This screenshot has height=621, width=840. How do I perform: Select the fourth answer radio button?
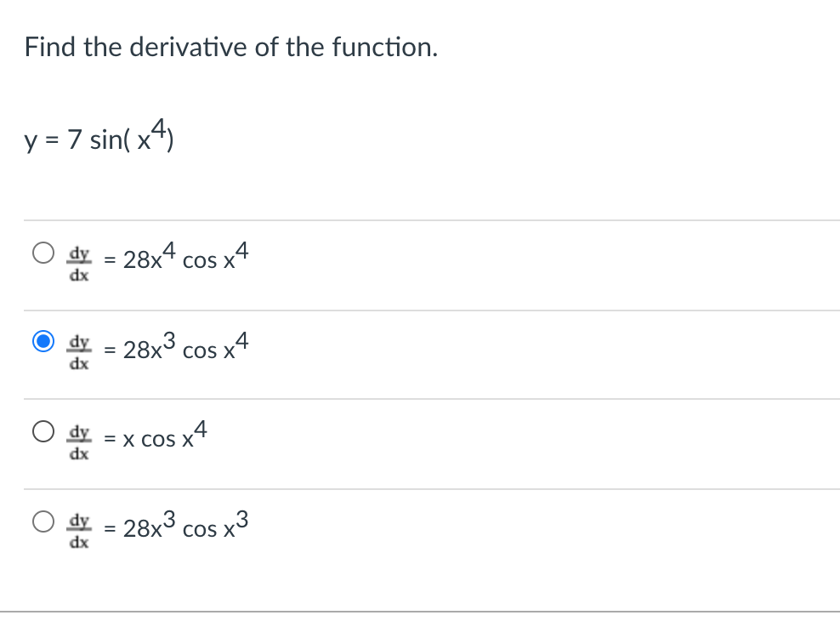click(x=43, y=521)
